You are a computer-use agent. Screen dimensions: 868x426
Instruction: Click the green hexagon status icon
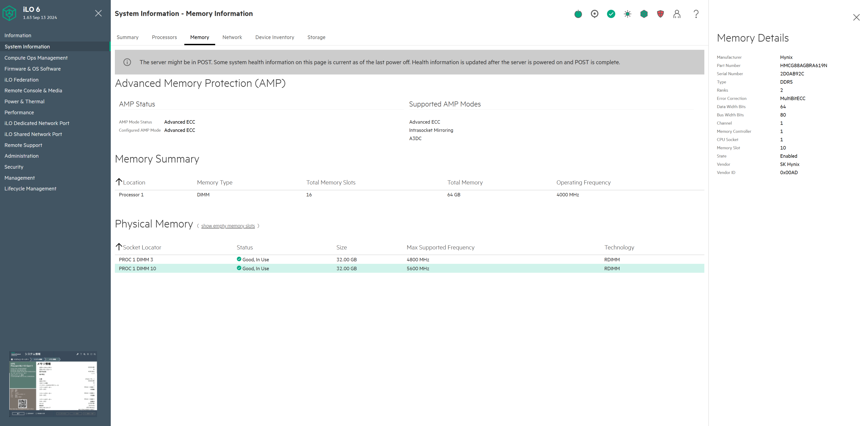[644, 14]
